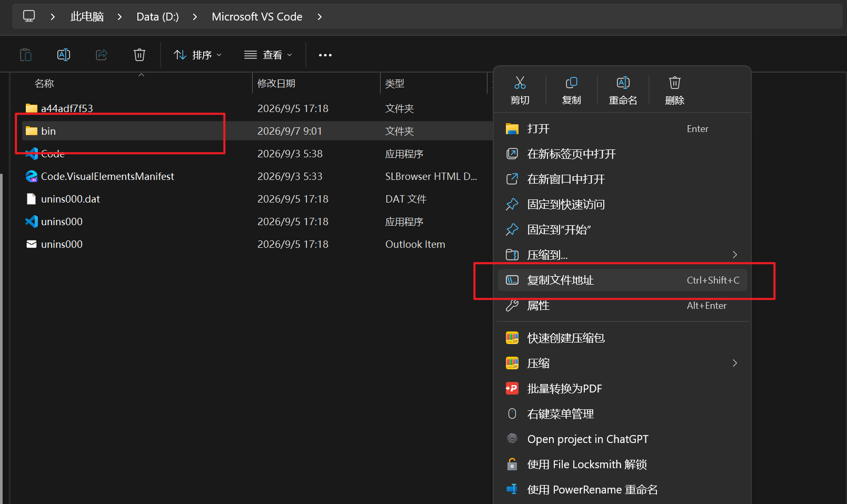This screenshot has width=847, height=504.
Task: Select 固定到"开始" in context menu
Action: [x=622, y=230]
